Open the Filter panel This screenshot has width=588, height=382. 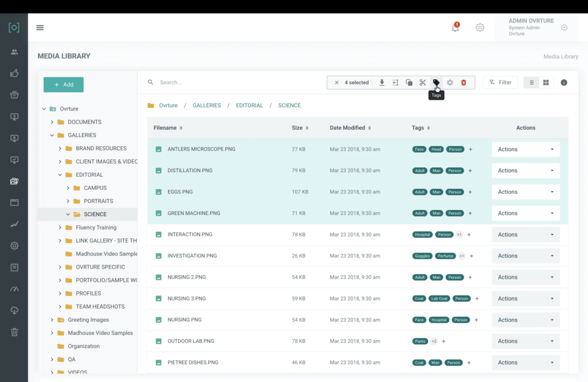(500, 82)
